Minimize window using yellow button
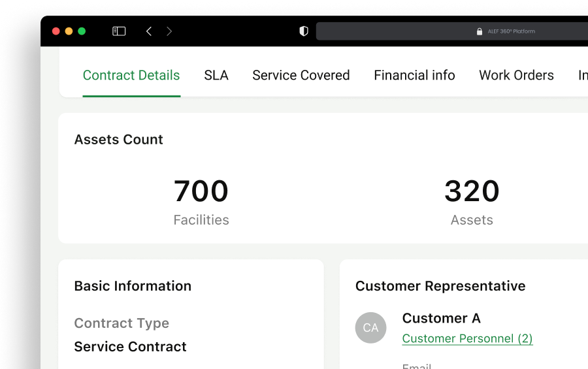588x369 pixels. [69, 31]
